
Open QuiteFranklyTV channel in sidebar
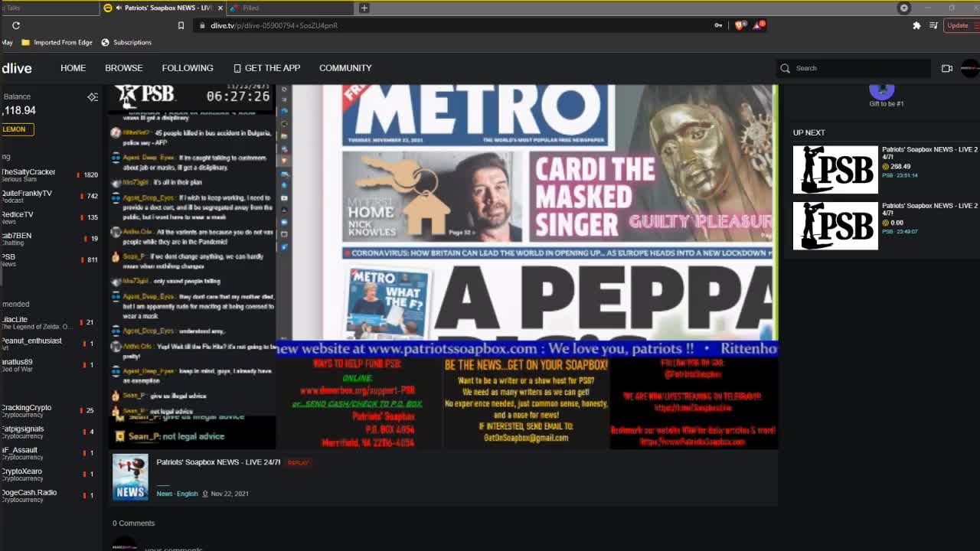50,197
